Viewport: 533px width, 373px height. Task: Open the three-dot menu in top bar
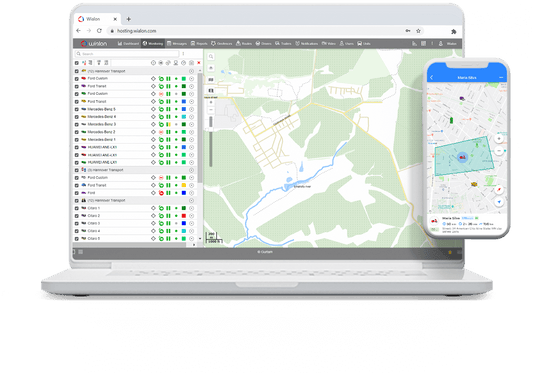(x=432, y=44)
